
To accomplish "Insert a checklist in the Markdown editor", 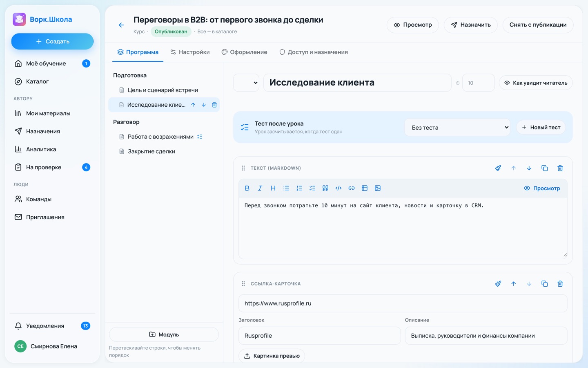I will click(312, 188).
